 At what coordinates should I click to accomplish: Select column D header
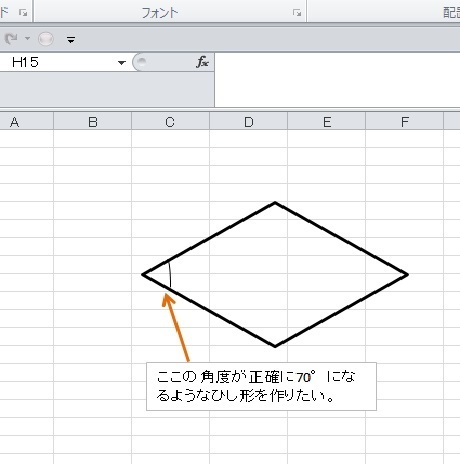249,122
